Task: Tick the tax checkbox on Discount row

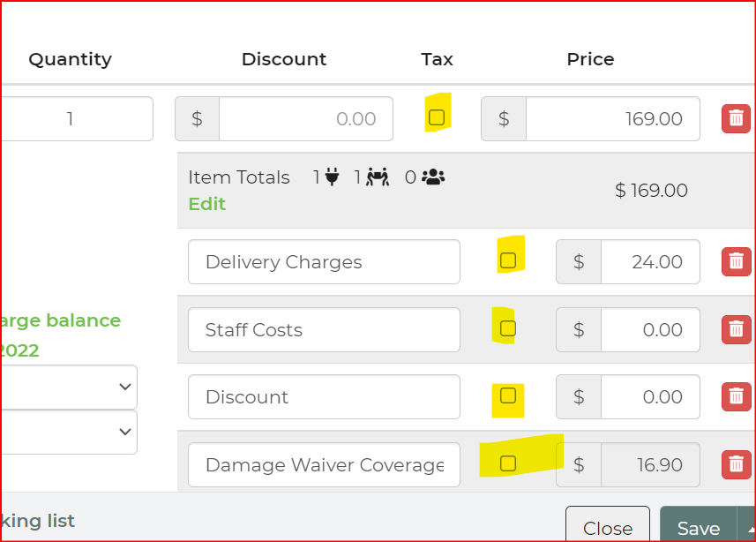Action: click(508, 395)
